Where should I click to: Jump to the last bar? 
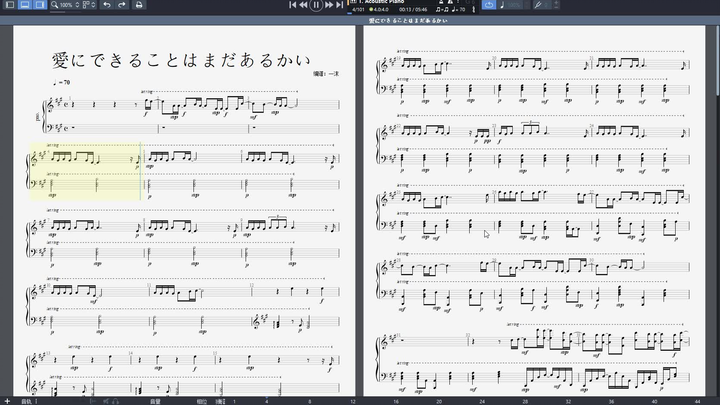[x=340, y=5]
